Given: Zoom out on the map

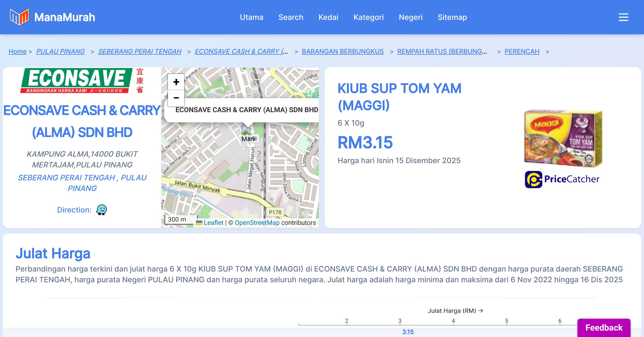Looking at the screenshot, I should point(176,98).
